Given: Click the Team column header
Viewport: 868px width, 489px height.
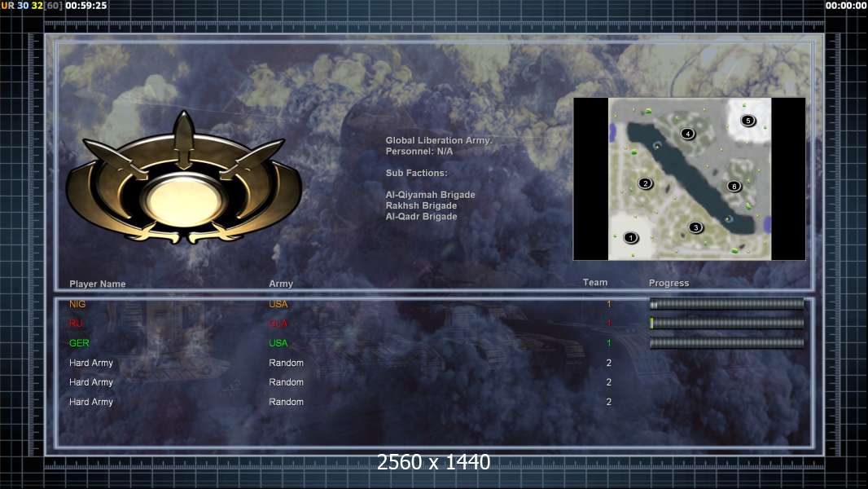Looking at the screenshot, I should click(x=595, y=283).
